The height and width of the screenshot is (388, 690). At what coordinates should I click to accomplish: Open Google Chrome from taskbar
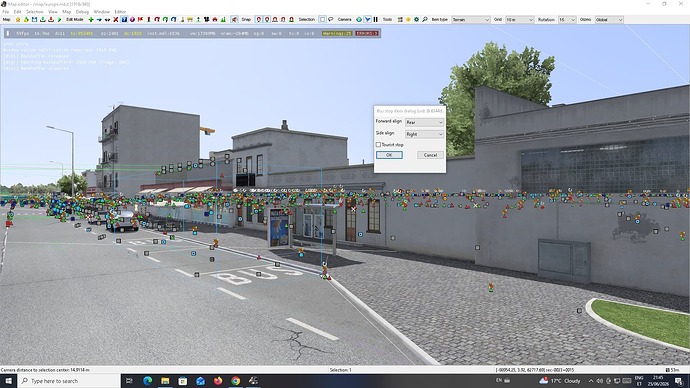235,381
